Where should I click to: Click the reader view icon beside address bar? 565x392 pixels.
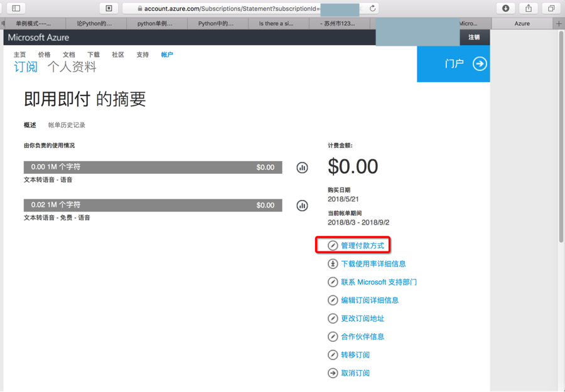(x=109, y=8)
